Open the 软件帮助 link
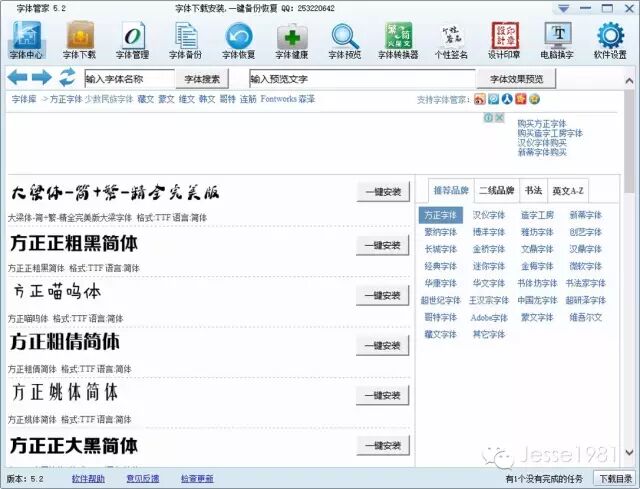 click(88, 478)
